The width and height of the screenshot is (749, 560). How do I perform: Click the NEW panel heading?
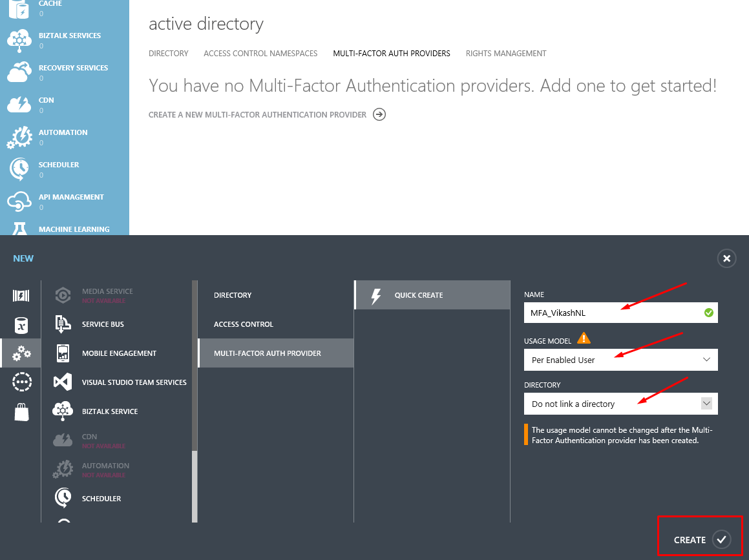(x=23, y=258)
